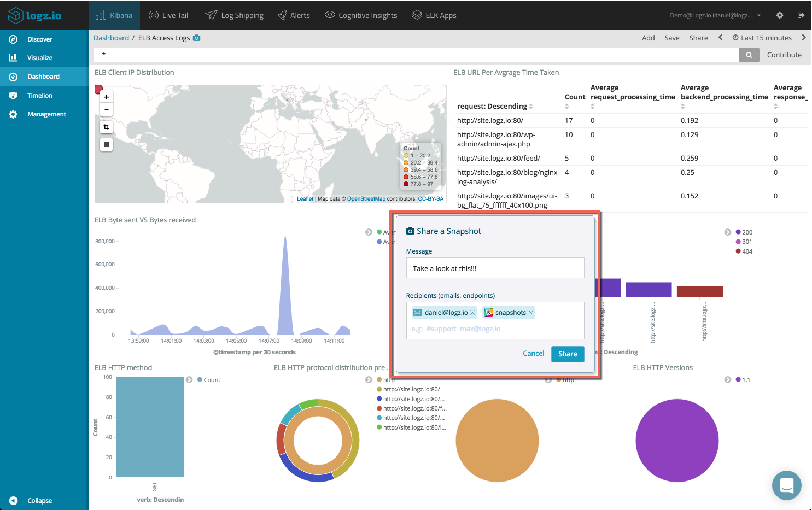Image resolution: width=812 pixels, height=510 pixels.
Task: Sort the table by Count column
Action: pyautogui.click(x=575, y=101)
